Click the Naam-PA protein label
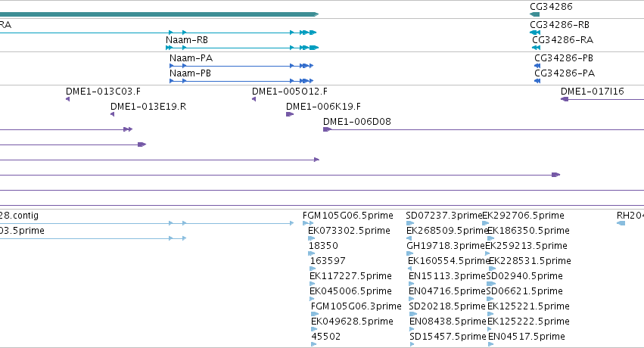The height and width of the screenshot is (348, 644). 191,57
